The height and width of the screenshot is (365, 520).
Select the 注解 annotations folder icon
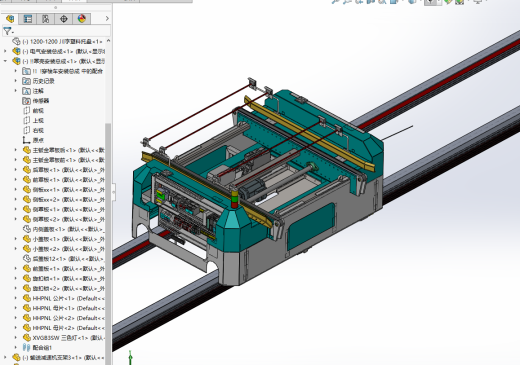point(26,91)
